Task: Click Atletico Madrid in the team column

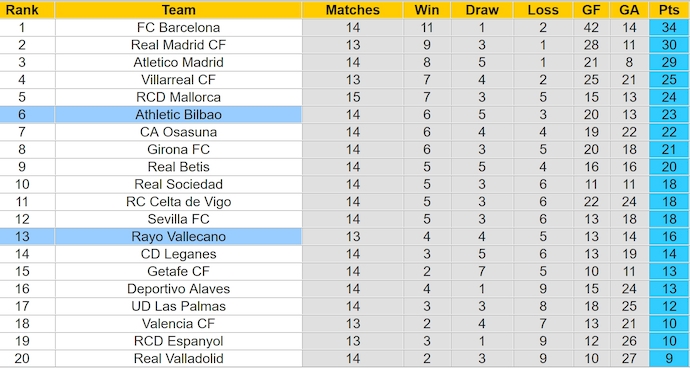Action: (178, 62)
